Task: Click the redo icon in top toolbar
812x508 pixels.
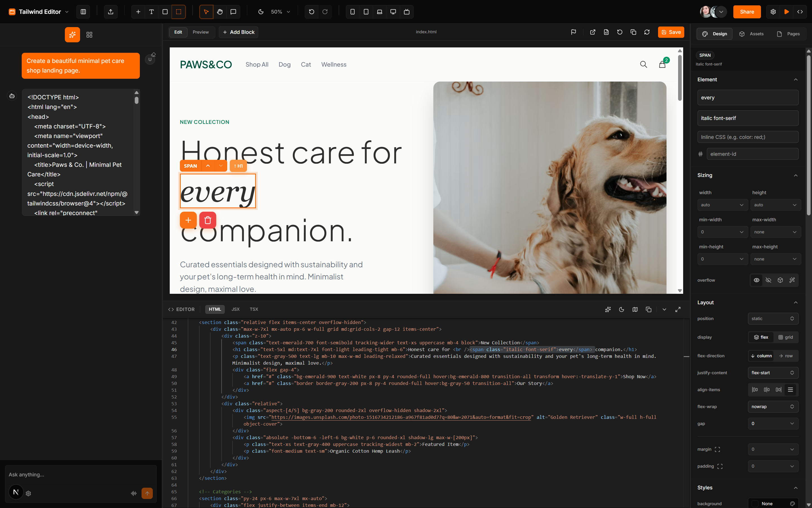Action: click(325, 12)
